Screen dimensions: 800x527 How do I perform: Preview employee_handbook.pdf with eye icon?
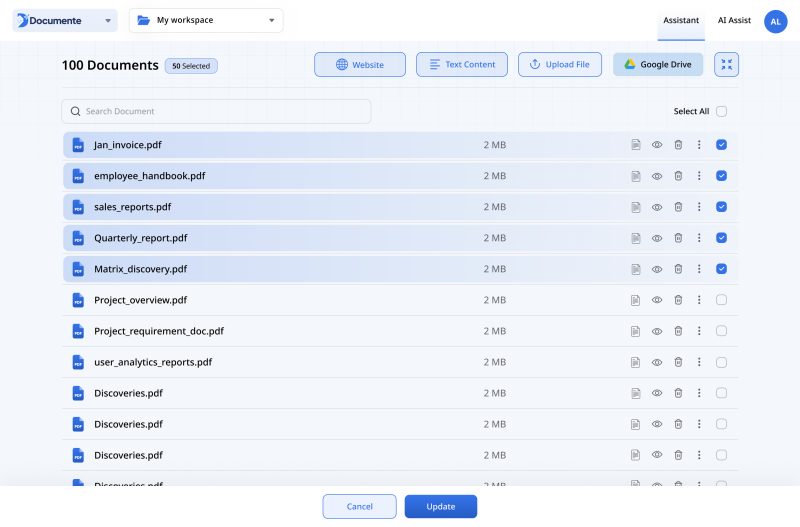click(x=657, y=176)
